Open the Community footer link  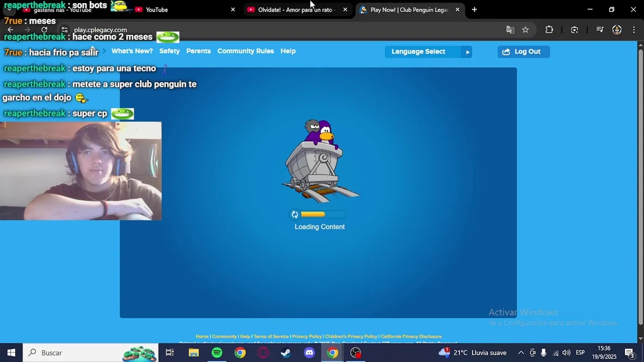pos(224,336)
